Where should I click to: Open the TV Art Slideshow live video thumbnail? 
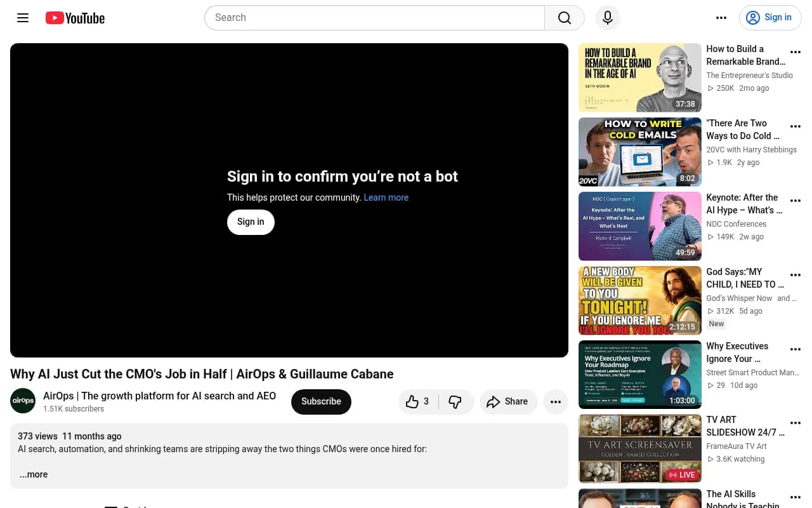639,449
